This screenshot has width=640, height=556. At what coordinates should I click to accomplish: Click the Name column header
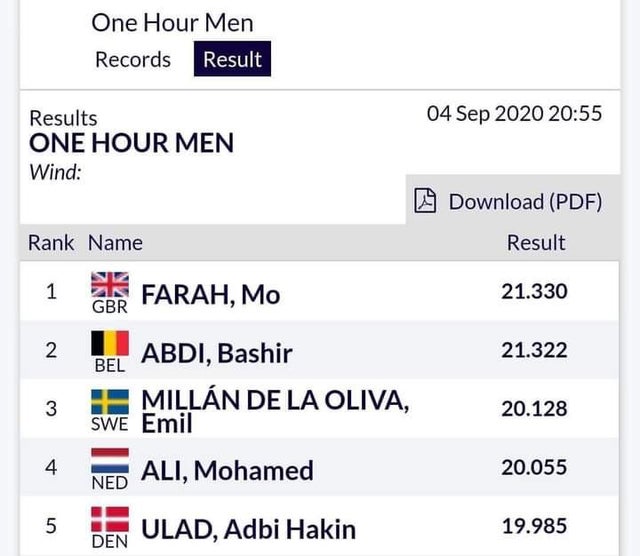point(116,243)
